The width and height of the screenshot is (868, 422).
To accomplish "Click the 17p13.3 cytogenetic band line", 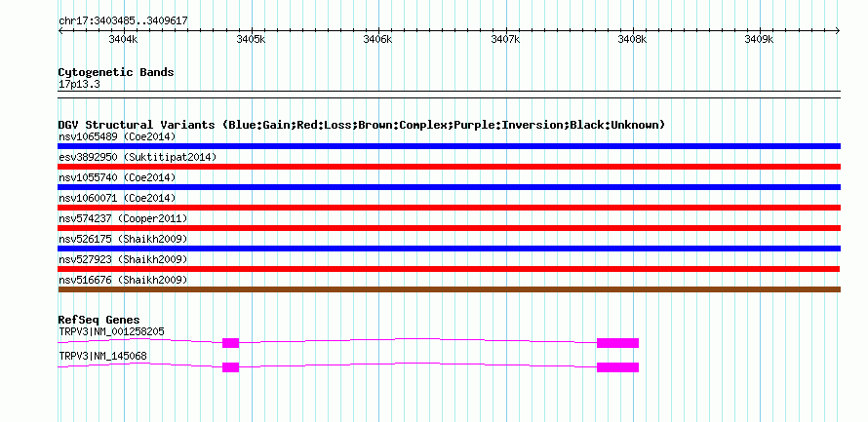I will click(x=450, y=95).
